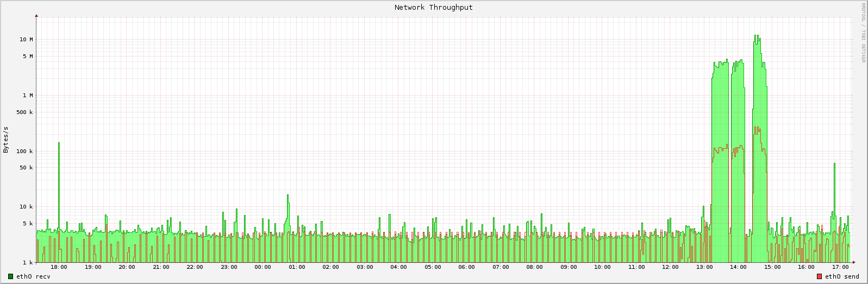This screenshot has height=284, width=868.
Task: Select the 00:00 time axis label
Action: 263,267
